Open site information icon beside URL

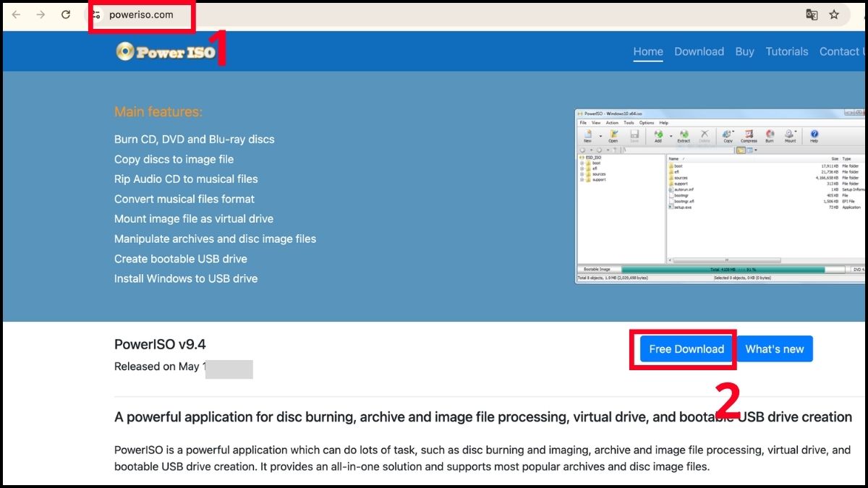click(x=95, y=14)
